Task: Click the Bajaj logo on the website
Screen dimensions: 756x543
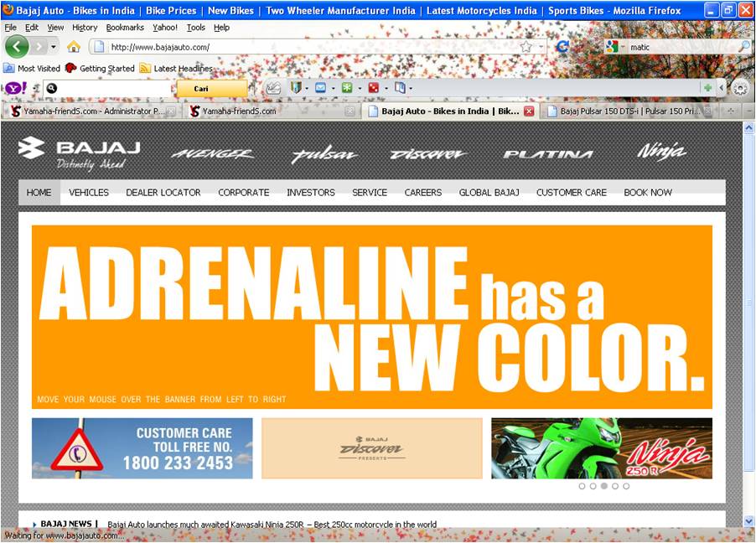Action: tap(80, 153)
